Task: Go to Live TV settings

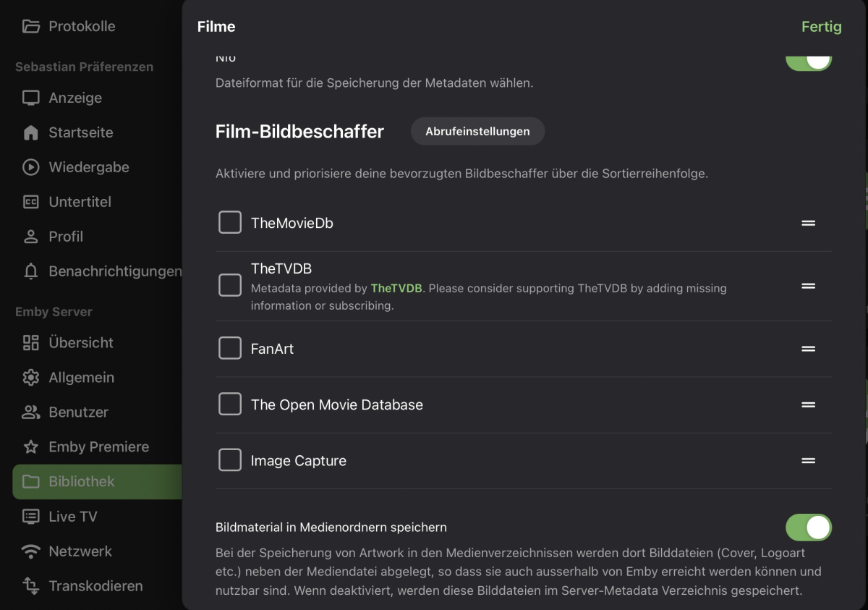Action: tap(72, 517)
